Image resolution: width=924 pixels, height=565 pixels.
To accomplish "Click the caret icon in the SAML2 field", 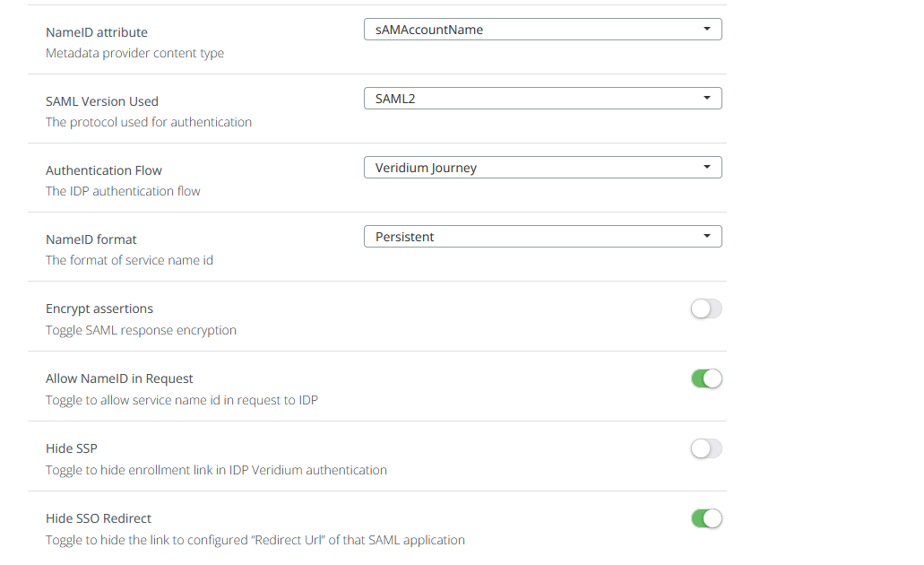I will pyautogui.click(x=706, y=99).
